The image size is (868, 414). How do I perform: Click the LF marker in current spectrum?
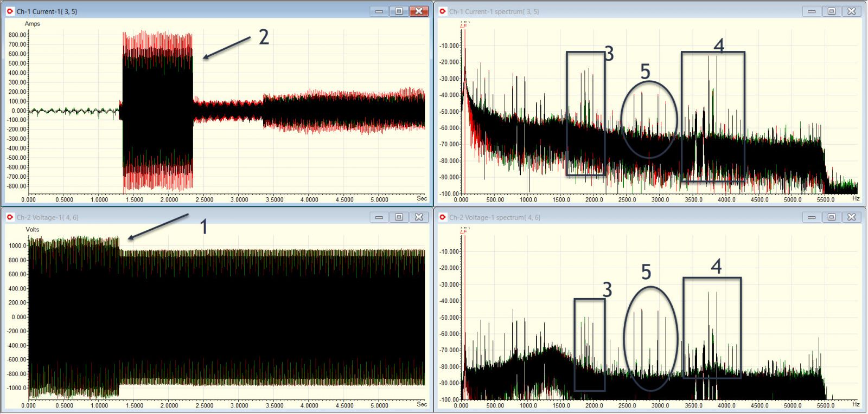(464, 25)
